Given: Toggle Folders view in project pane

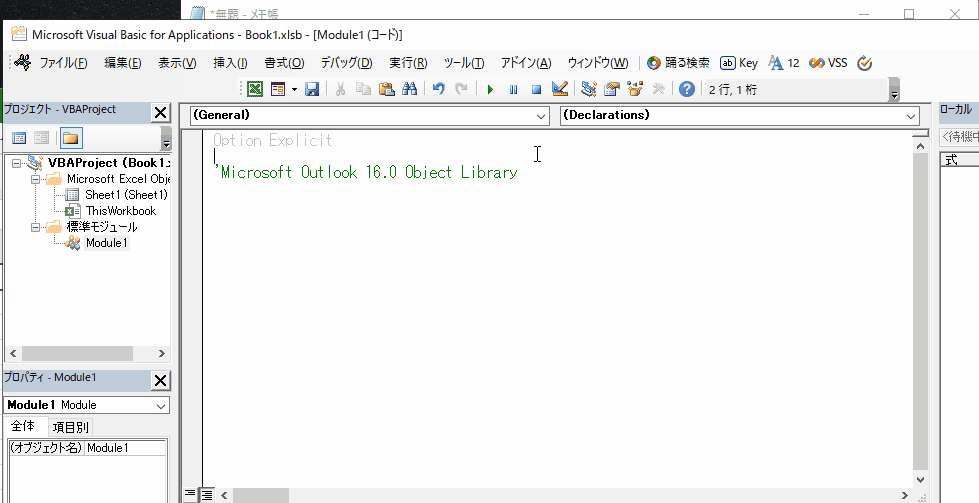Looking at the screenshot, I should (71, 138).
